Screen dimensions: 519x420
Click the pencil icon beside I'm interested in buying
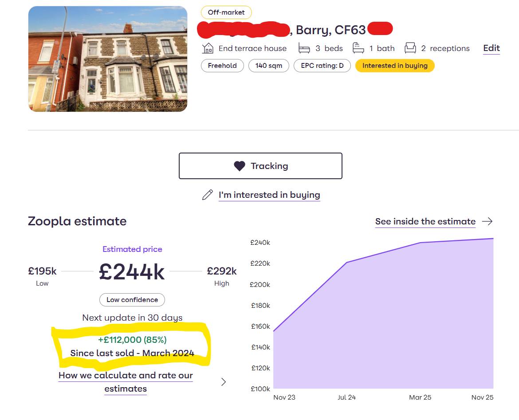click(x=207, y=195)
